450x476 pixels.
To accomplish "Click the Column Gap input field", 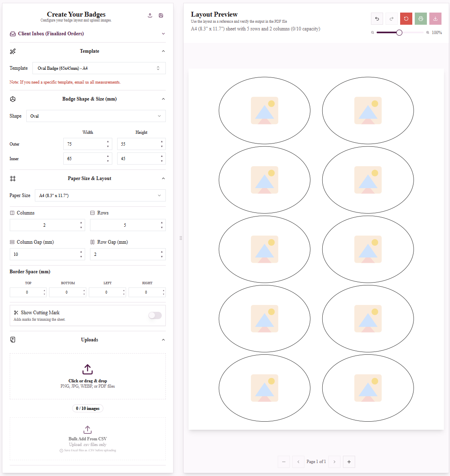I will click(x=47, y=254).
